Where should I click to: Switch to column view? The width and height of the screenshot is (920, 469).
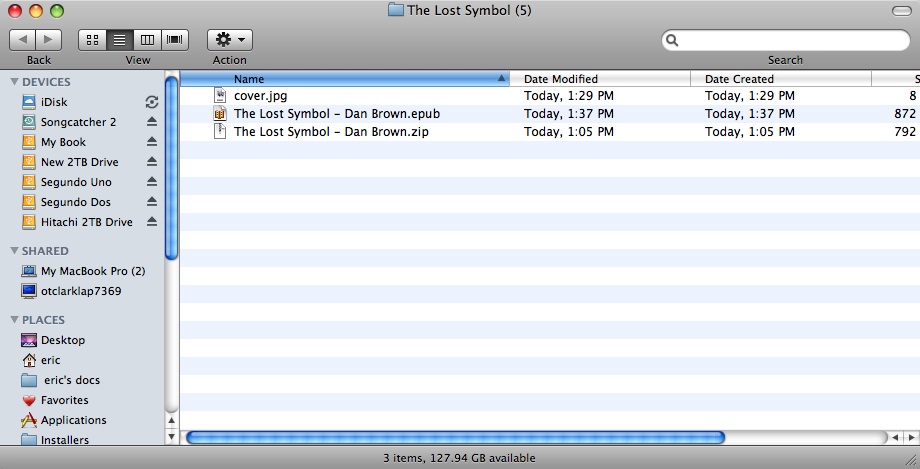(147, 40)
